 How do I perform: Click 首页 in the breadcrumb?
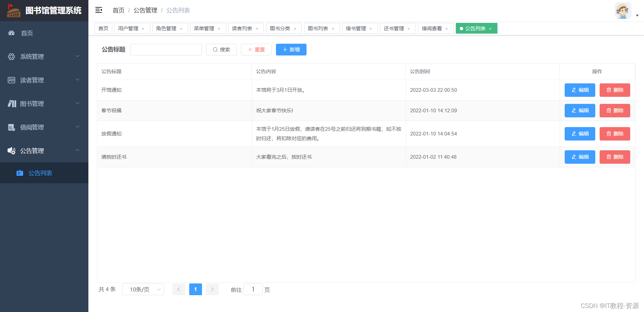118,10
